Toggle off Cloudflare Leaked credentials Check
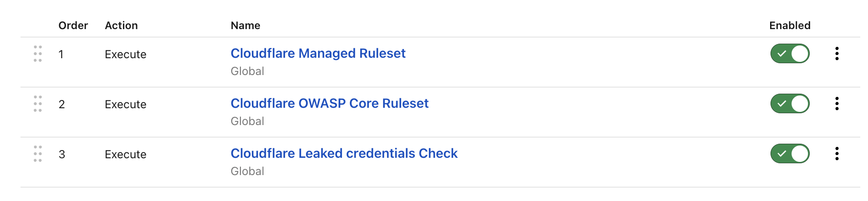Image resolution: width=868 pixels, height=201 pixels. [x=790, y=154]
